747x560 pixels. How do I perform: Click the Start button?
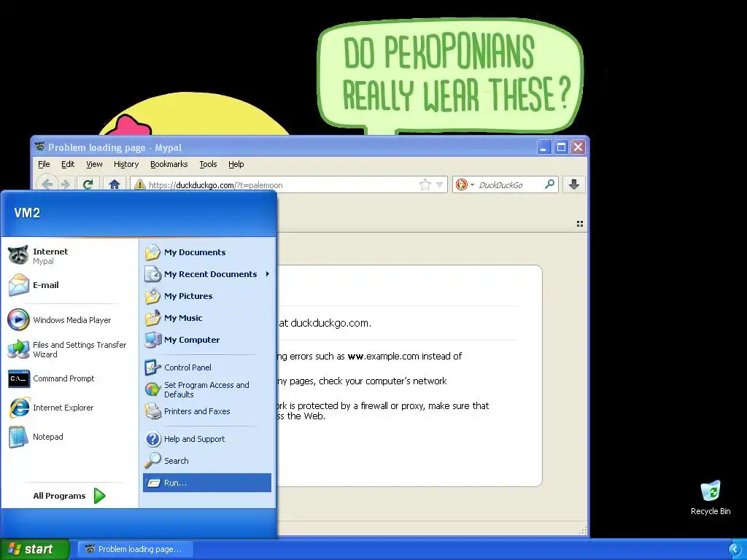(35, 549)
